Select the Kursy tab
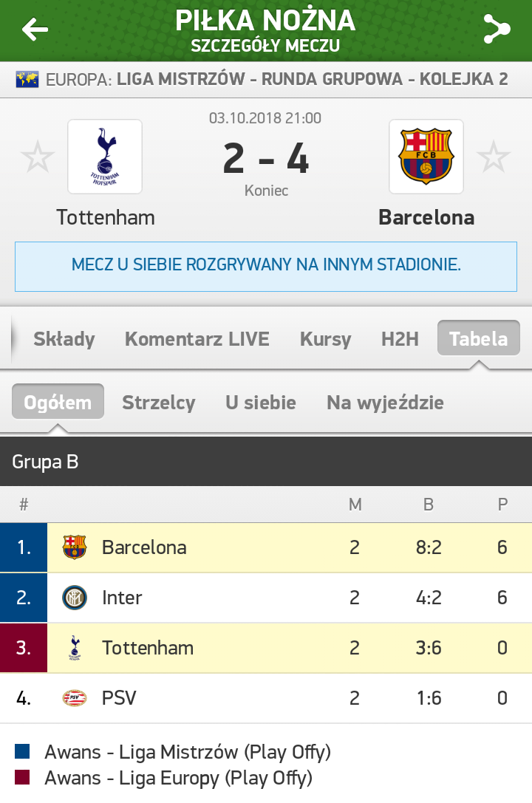This screenshot has height=803, width=532. (326, 338)
